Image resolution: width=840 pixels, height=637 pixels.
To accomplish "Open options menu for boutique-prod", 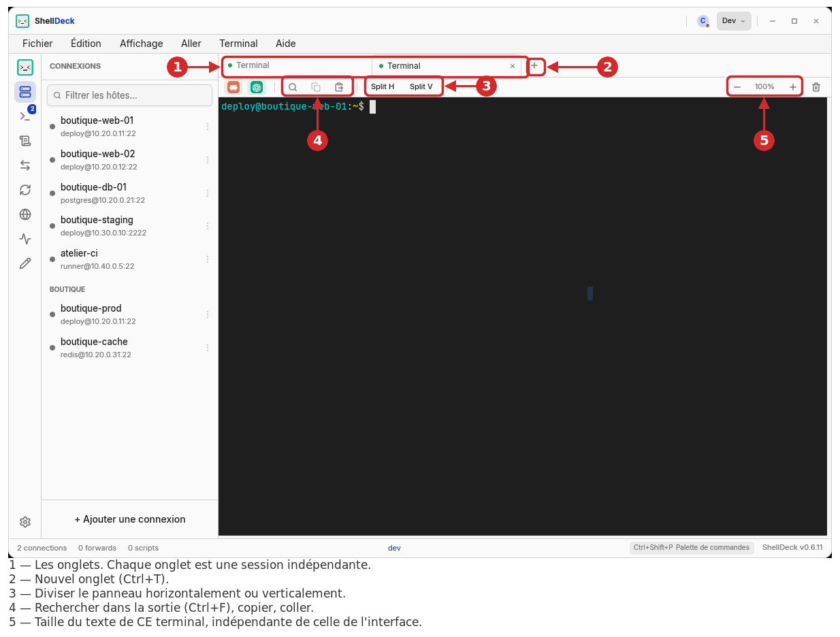I will point(208,314).
